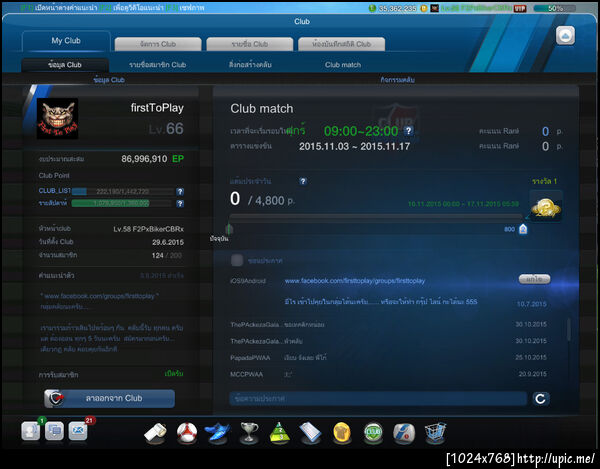Click the ThePAckezaGala announcement dated 30.10.2015 first row
The image size is (600, 469).
[388, 324]
